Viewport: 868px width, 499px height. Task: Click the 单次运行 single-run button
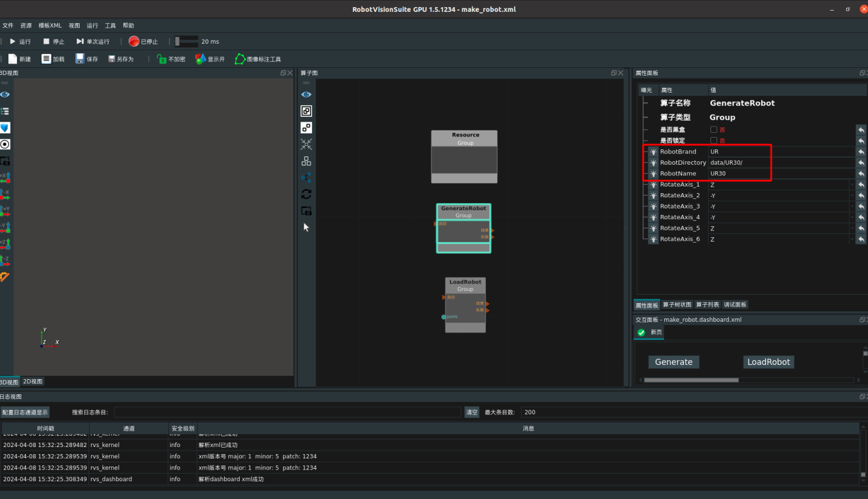[x=93, y=41]
